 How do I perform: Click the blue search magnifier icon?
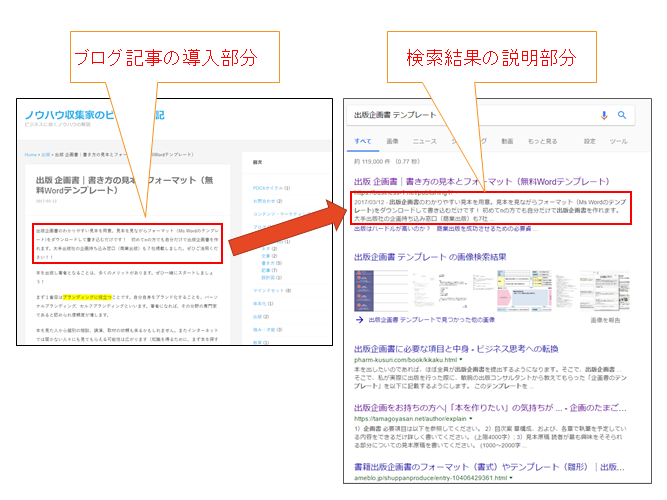[621, 115]
